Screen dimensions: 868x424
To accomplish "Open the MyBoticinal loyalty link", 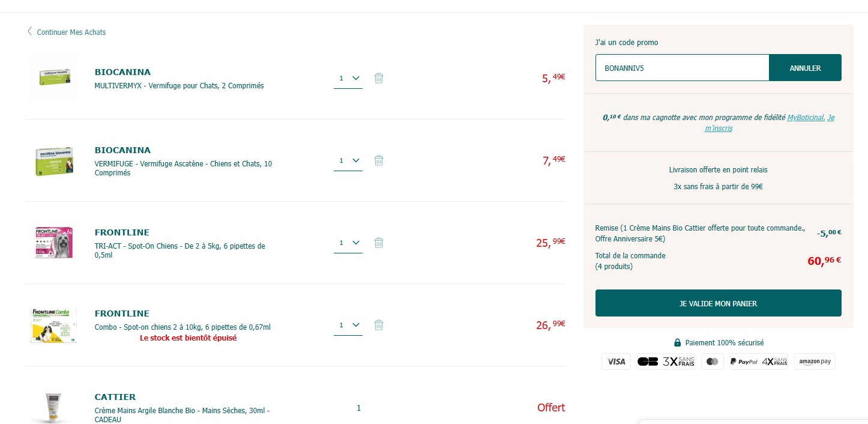I will point(806,118).
